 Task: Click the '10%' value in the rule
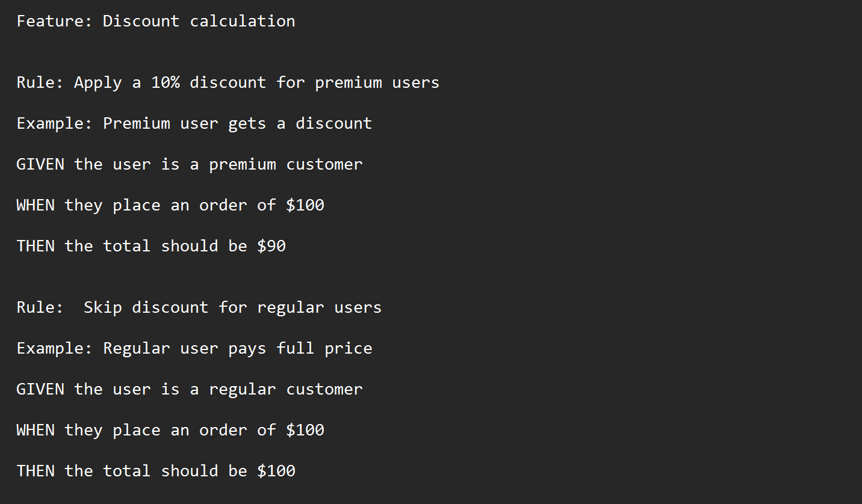pos(165,82)
